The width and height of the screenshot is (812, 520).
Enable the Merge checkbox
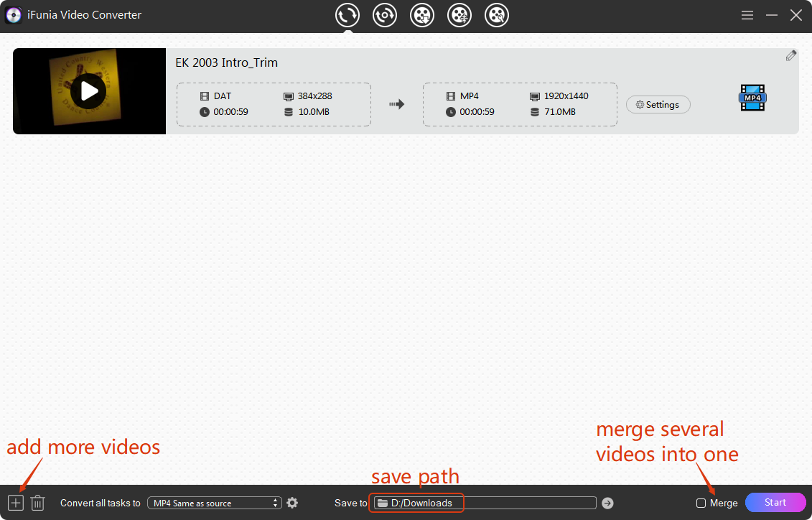pos(701,503)
